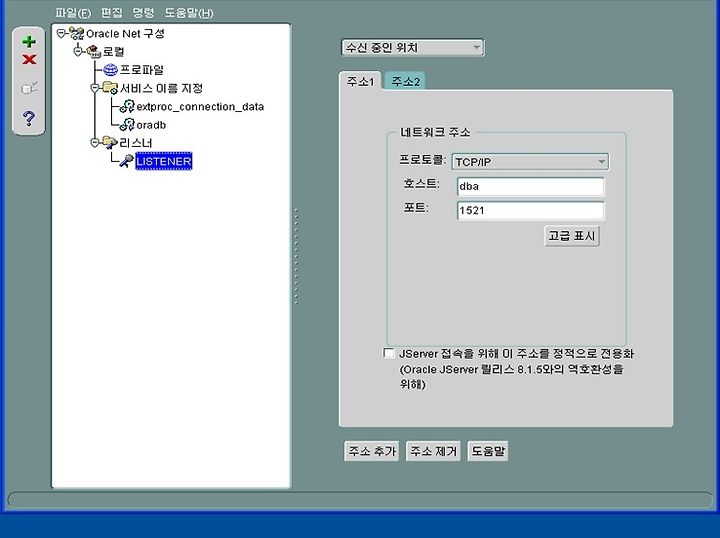Select the 리스너 tree label

[x=135, y=143]
